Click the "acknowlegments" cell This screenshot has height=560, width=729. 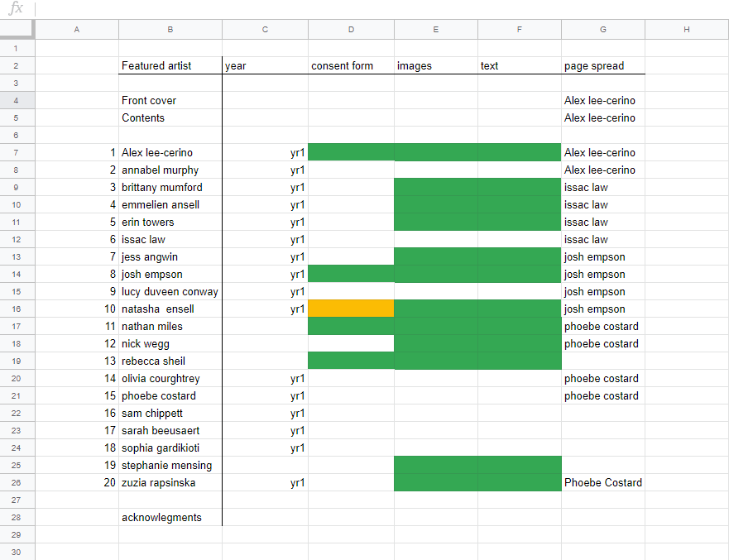click(170, 518)
